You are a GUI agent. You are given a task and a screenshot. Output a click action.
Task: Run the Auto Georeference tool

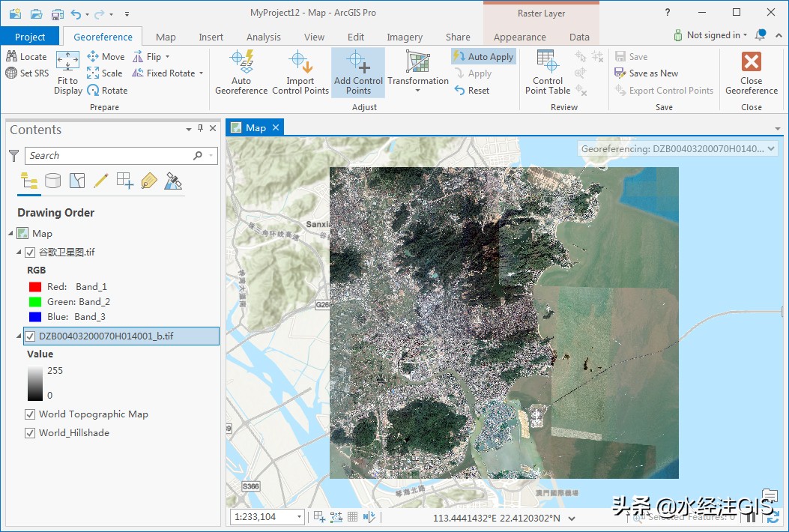241,73
